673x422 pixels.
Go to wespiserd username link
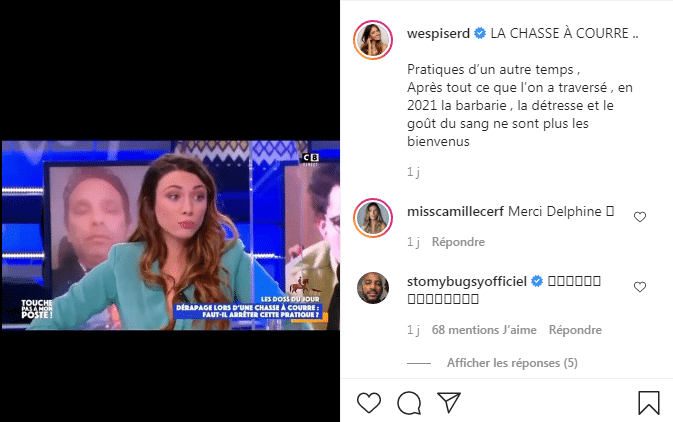438,33
